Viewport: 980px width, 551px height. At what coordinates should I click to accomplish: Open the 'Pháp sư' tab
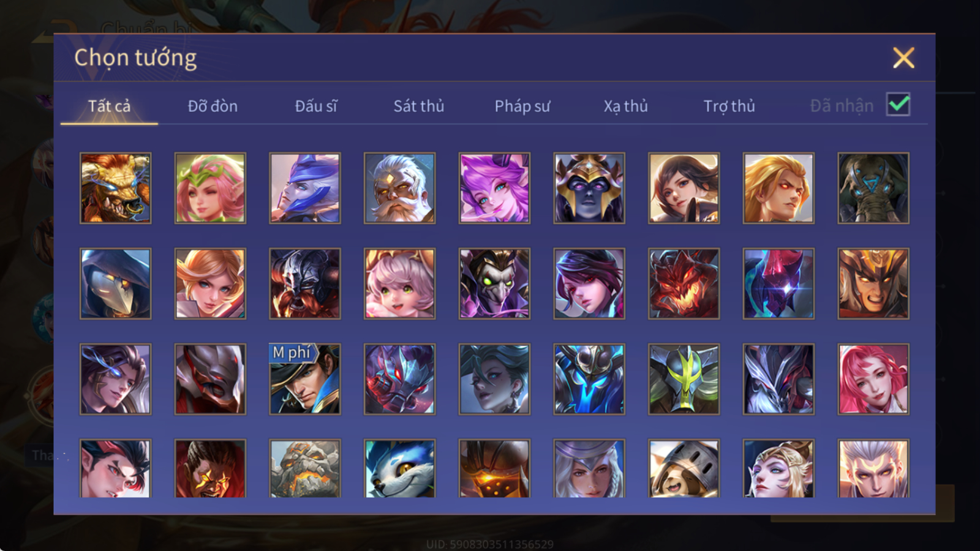pyautogui.click(x=522, y=106)
